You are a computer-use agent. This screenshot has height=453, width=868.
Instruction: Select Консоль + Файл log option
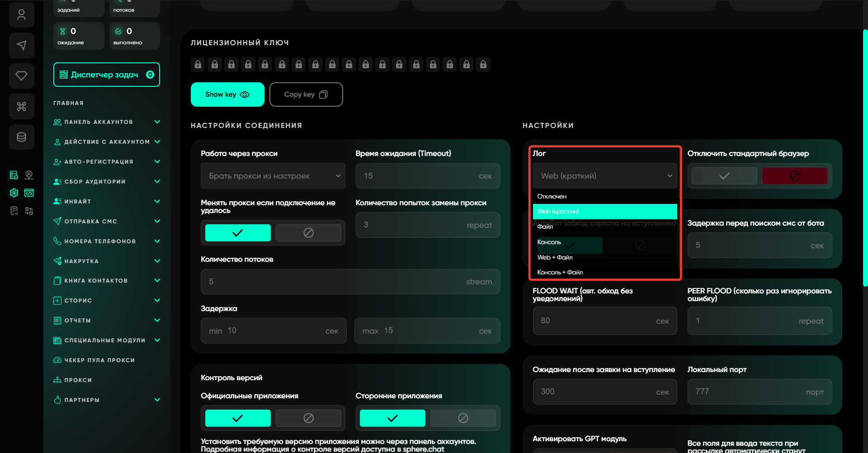(x=560, y=272)
